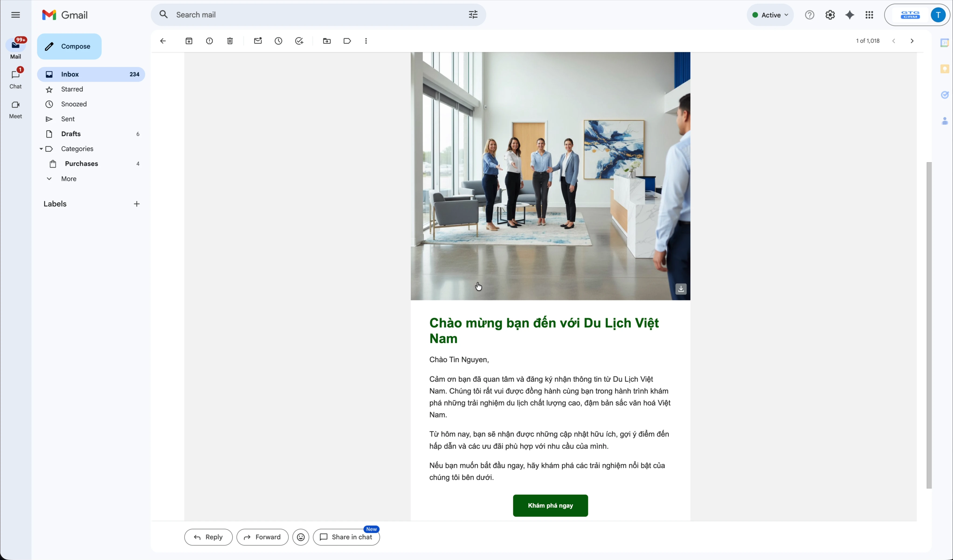The image size is (953, 560).
Task: Click the Forward button
Action: tap(262, 537)
